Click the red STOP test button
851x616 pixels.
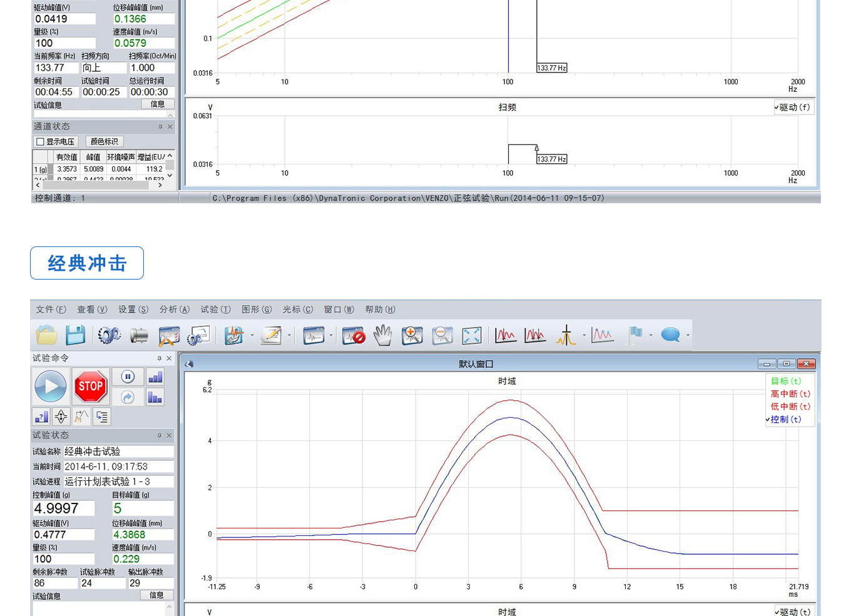[x=91, y=386]
